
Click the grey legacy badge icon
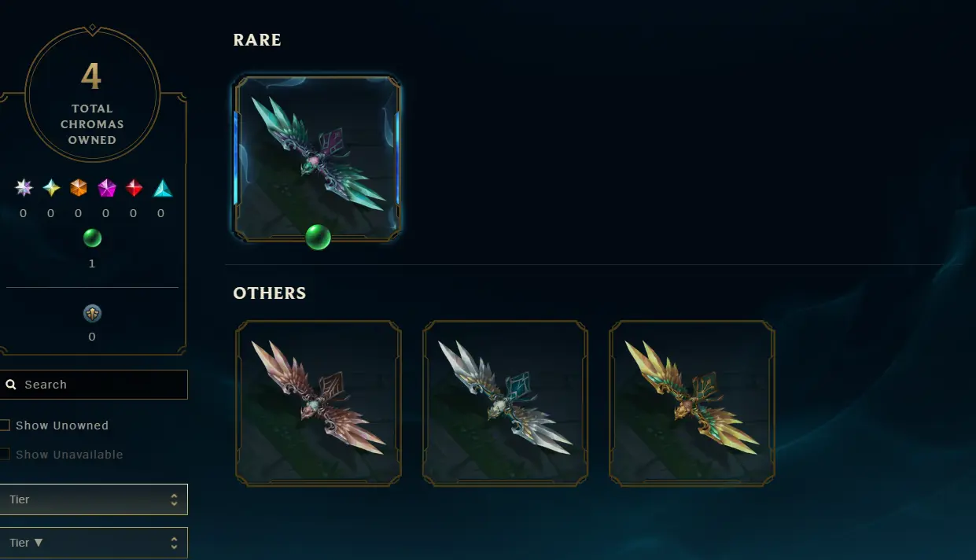pos(92,314)
